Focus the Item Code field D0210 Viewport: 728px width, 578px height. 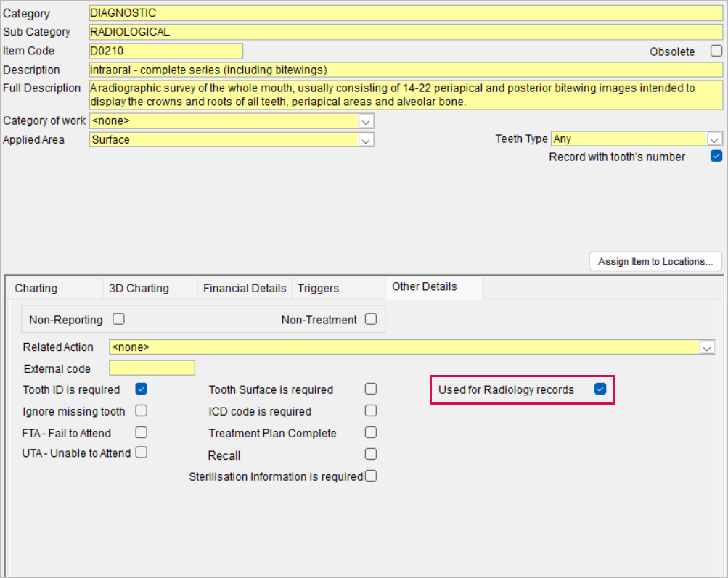(x=165, y=51)
